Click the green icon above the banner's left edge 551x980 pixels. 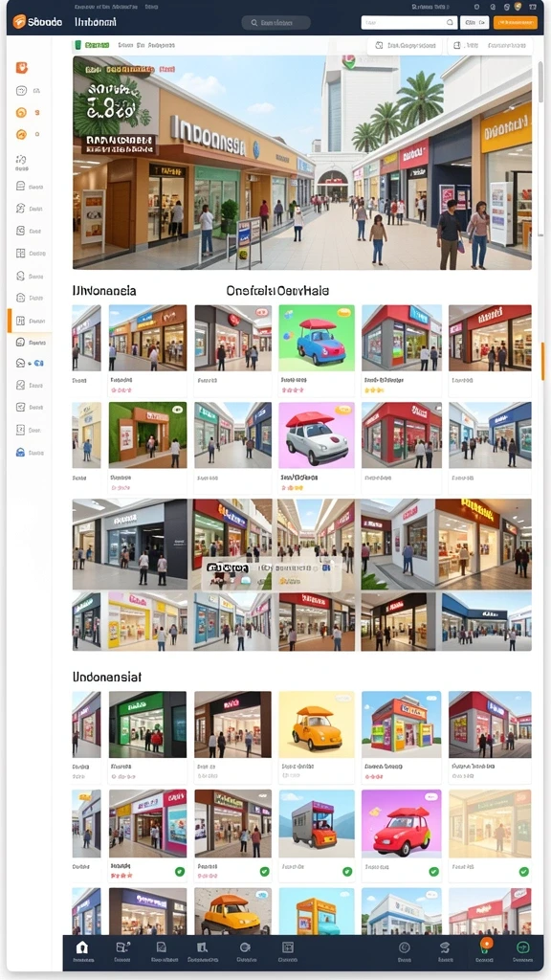pos(78,45)
